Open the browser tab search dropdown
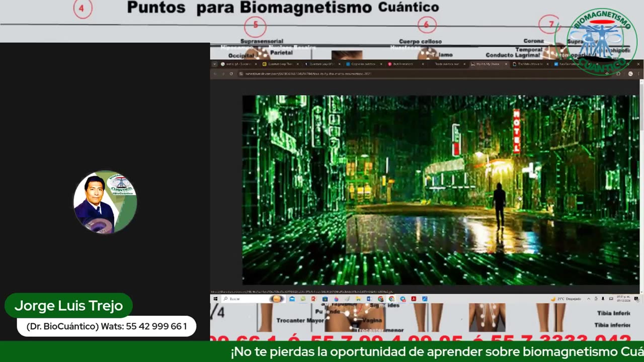 pos(214,64)
